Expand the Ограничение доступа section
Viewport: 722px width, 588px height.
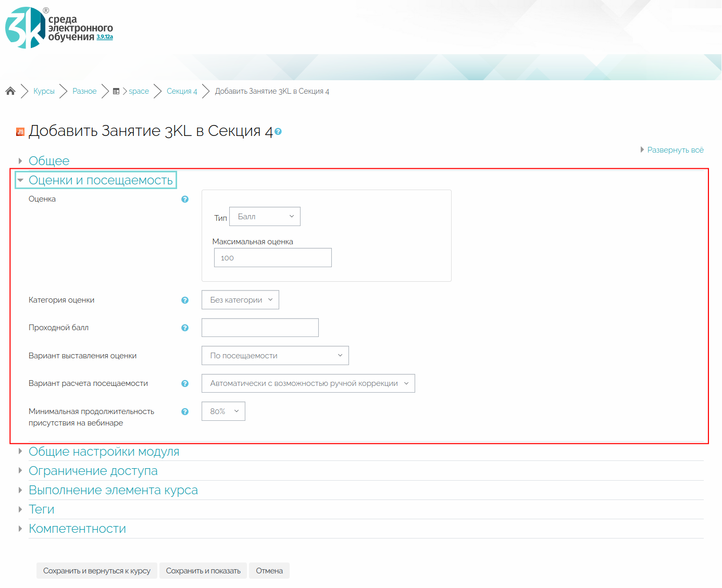click(93, 471)
